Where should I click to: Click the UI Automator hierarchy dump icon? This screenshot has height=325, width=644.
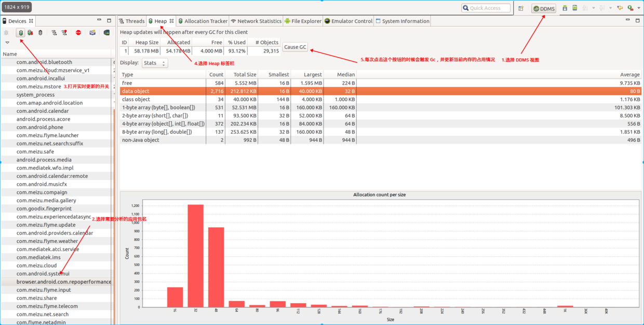[106, 33]
